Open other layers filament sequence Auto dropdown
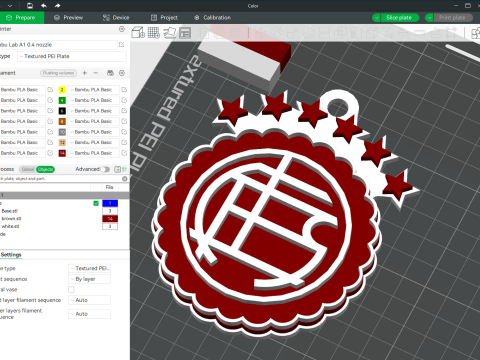Image resolution: width=480 pixels, height=360 pixels. coord(89,314)
